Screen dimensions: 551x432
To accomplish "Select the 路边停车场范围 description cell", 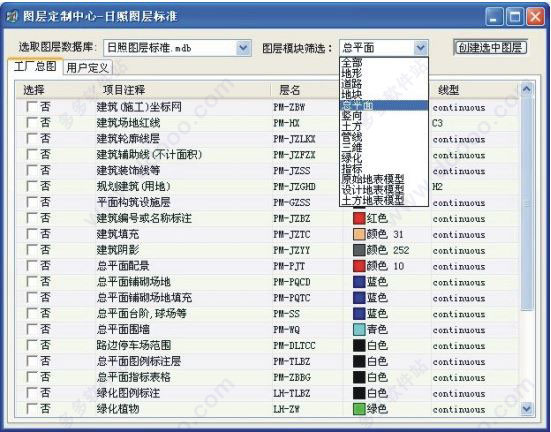I will (134, 345).
